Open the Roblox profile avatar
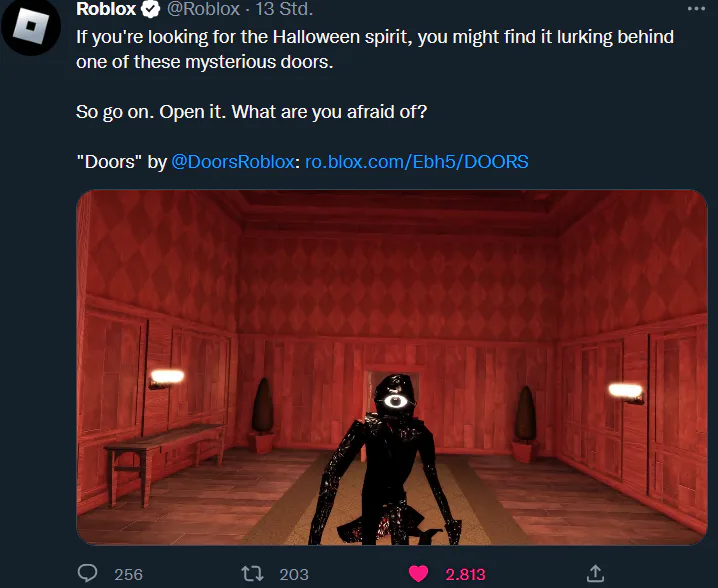This screenshot has height=588, width=718. click(x=31, y=26)
